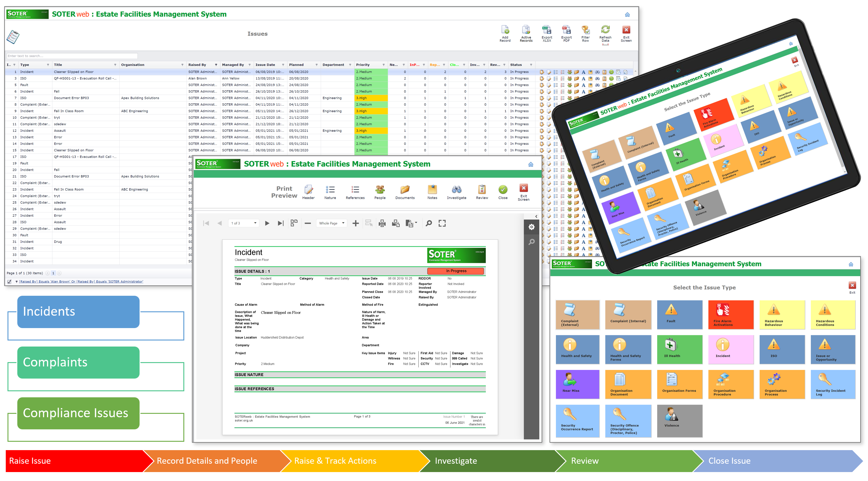Select the Fire Alarm Activations tile
Screen dimensions: 868x481
point(731,315)
